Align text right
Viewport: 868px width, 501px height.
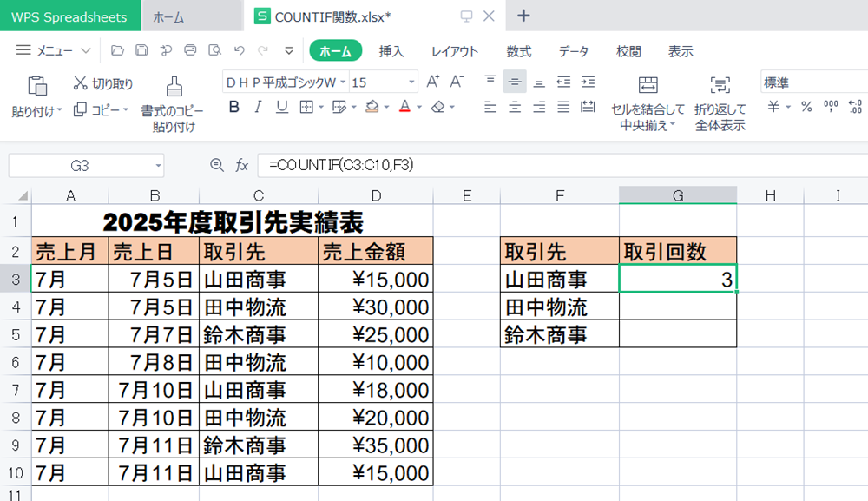pos(539,107)
